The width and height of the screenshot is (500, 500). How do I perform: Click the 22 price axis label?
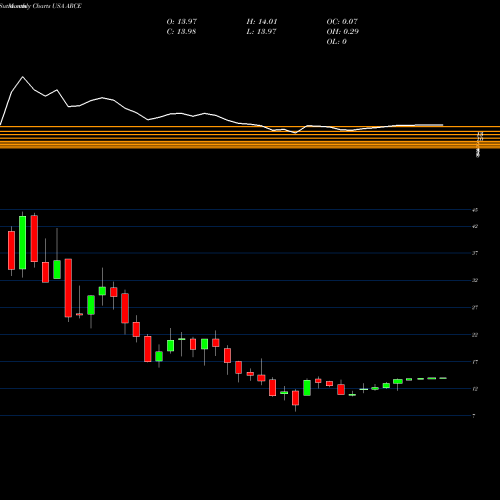[x=475, y=335]
